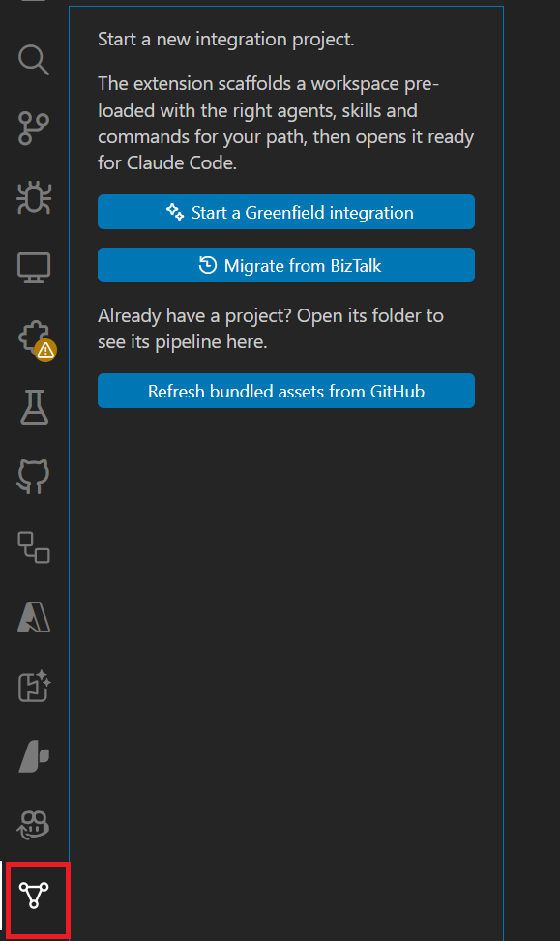Click the paragraph starting 'The extension scaffolds'

(285, 123)
